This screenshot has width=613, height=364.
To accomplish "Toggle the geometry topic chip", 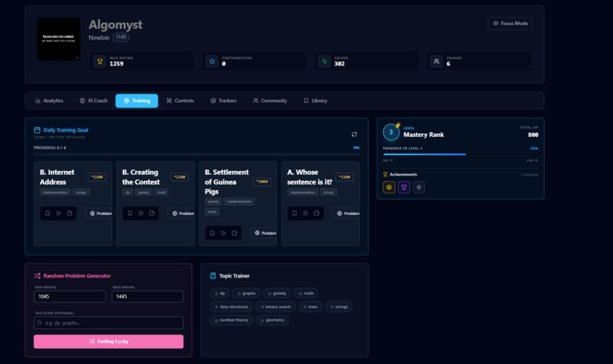I will (272, 320).
